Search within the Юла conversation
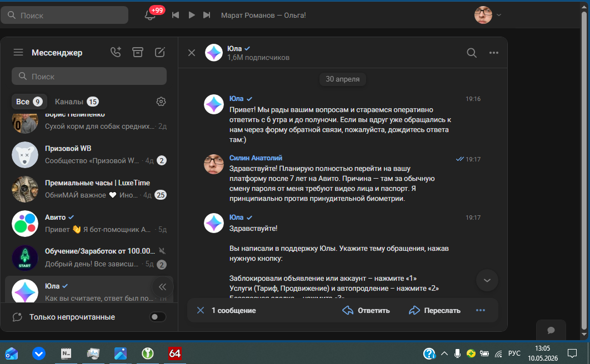590x364 pixels. pyautogui.click(x=472, y=53)
